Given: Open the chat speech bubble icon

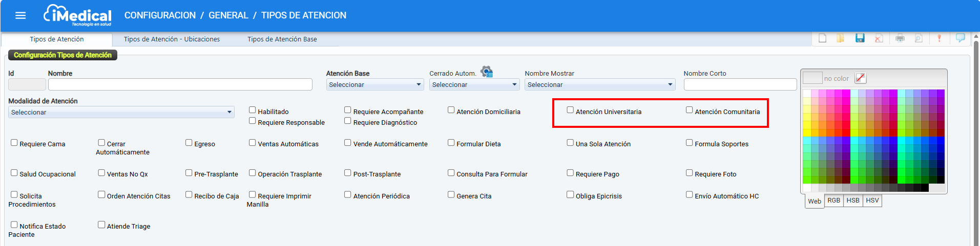Looking at the screenshot, I should click(x=961, y=38).
